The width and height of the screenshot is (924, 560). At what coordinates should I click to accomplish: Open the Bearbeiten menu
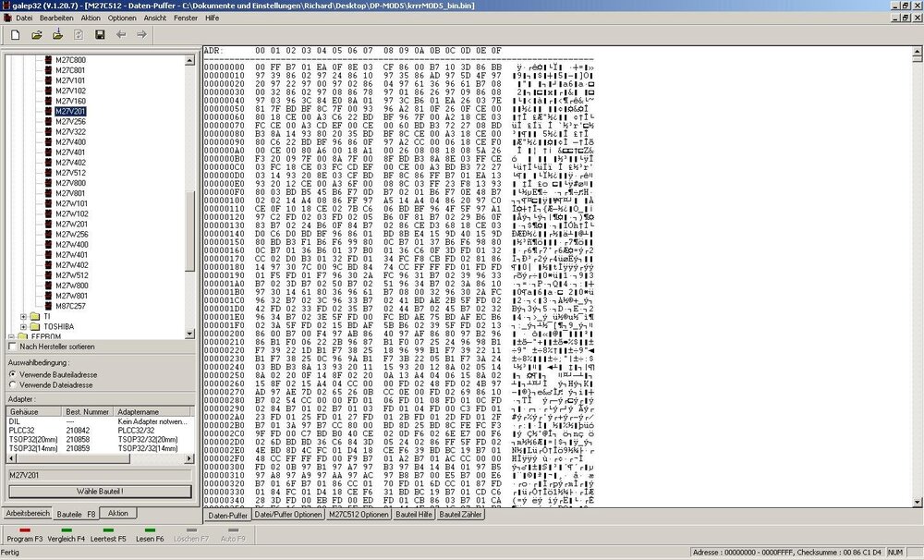56,18
